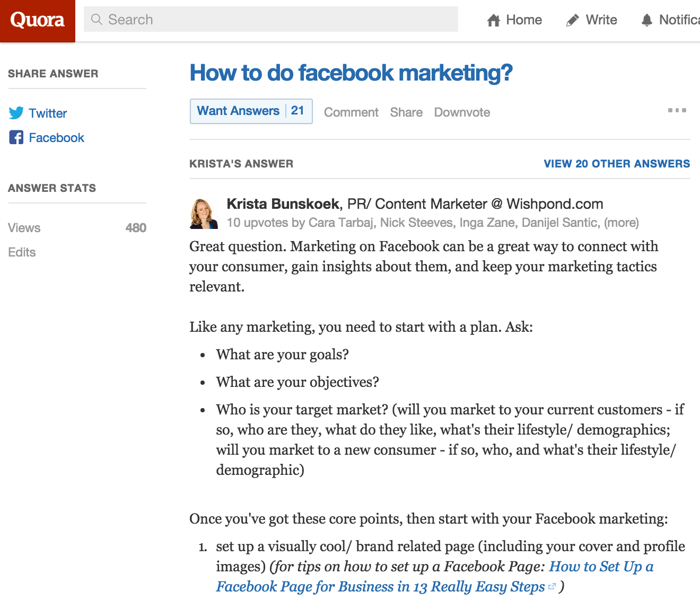Expand View 20 Other Answers
The height and width of the screenshot is (601, 700).
pos(616,164)
